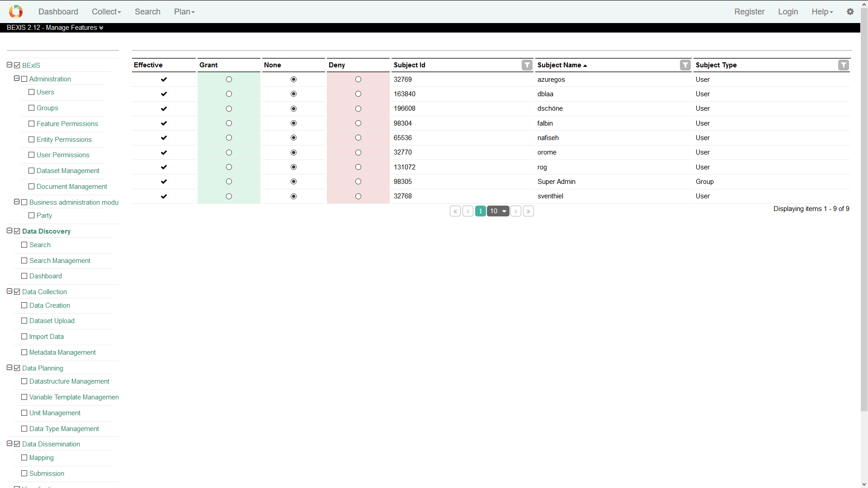
Task: Collapse the BExIS tree node
Action: tap(9, 65)
